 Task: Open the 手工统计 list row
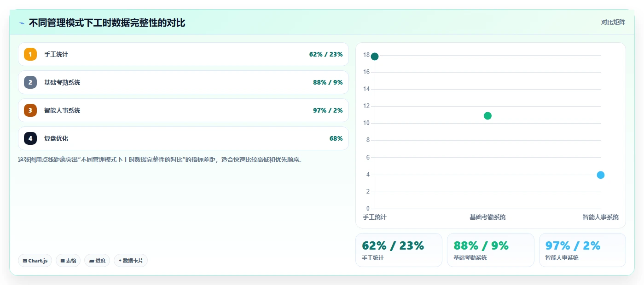click(183, 54)
